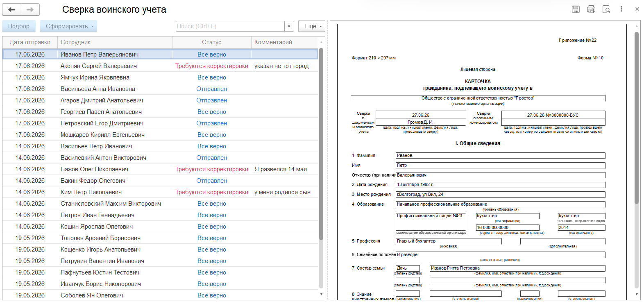Click comment 'указан не тот город'

tap(281, 66)
